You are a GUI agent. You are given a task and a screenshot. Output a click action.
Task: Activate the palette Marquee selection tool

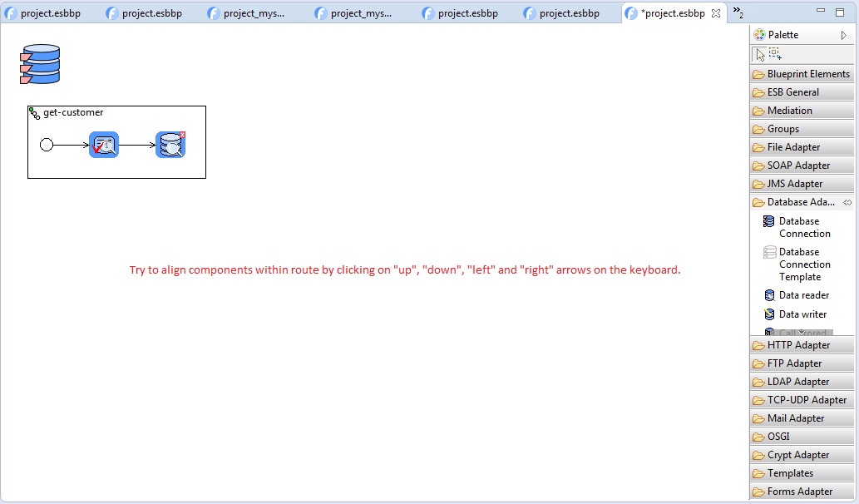click(x=775, y=54)
